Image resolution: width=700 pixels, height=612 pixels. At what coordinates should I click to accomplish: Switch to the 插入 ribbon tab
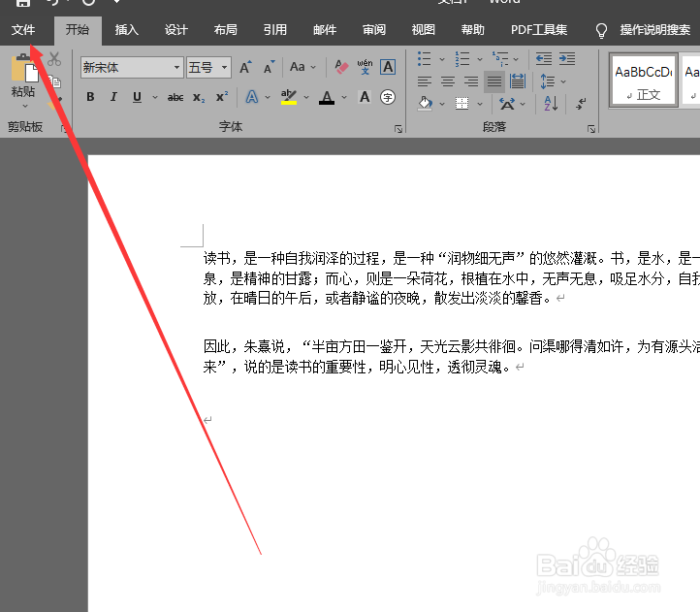pos(127,30)
